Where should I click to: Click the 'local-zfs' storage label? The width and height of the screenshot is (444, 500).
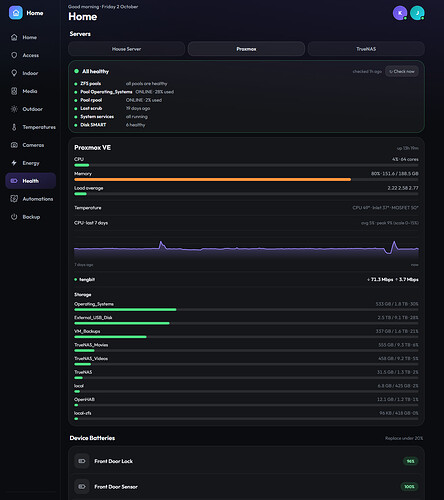[83, 413]
